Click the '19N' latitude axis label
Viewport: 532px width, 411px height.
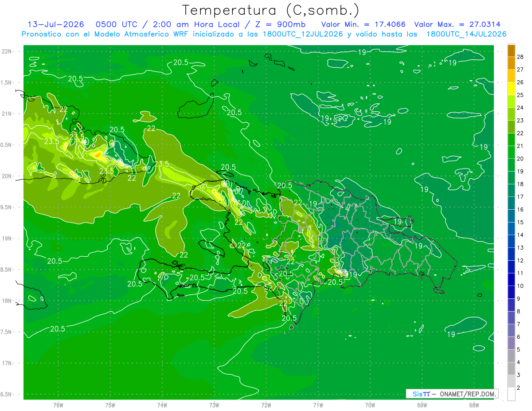(x=7, y=239)
